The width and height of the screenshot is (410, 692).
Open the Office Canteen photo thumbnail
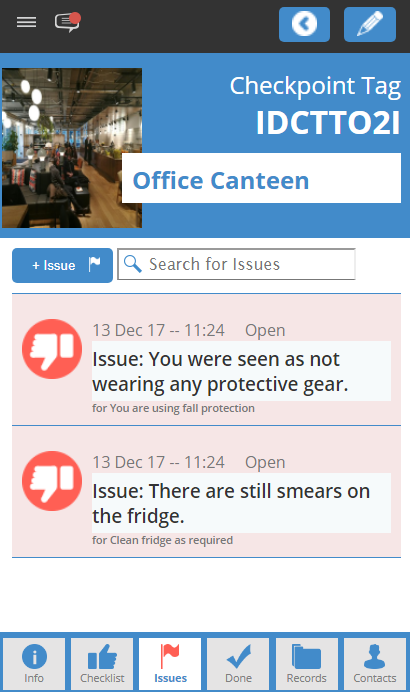[72, 148]
